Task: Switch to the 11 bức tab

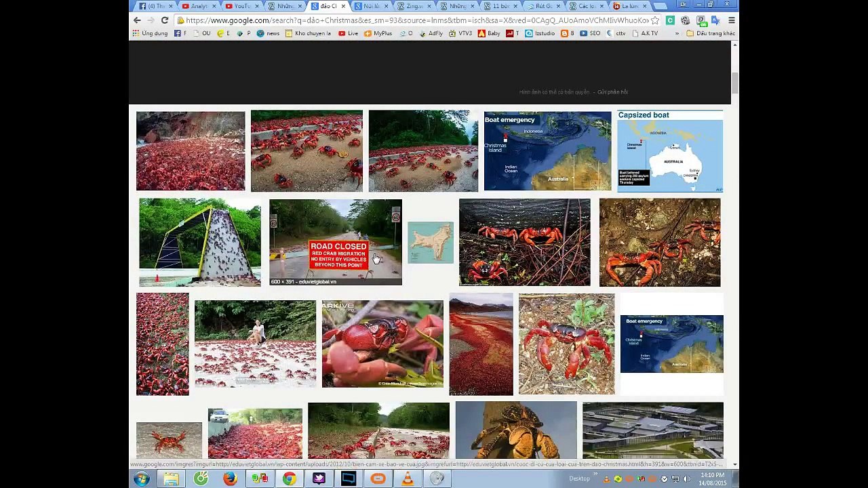Action: (x=500, y=6)
